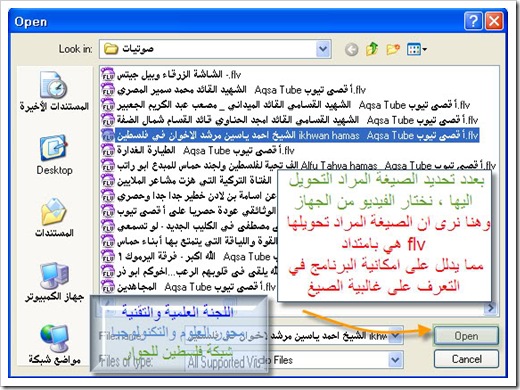Open the Recent Documents shortcut
The width and height of the screenshot is (520, 390).
click(54, 91)
